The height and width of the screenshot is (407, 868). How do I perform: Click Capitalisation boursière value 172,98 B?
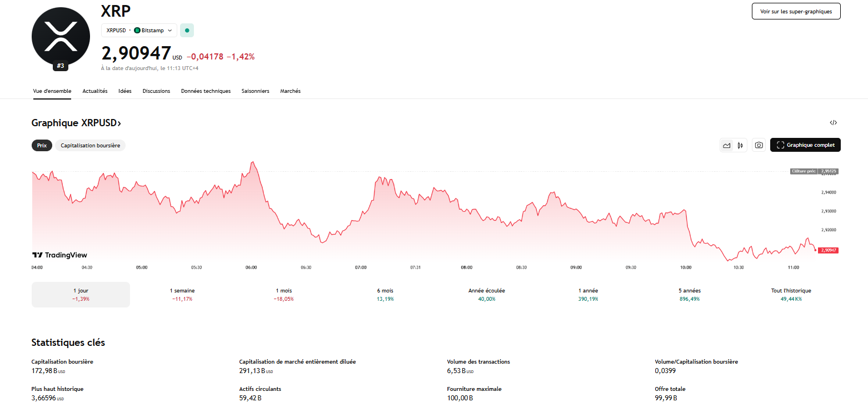[48, 371]
